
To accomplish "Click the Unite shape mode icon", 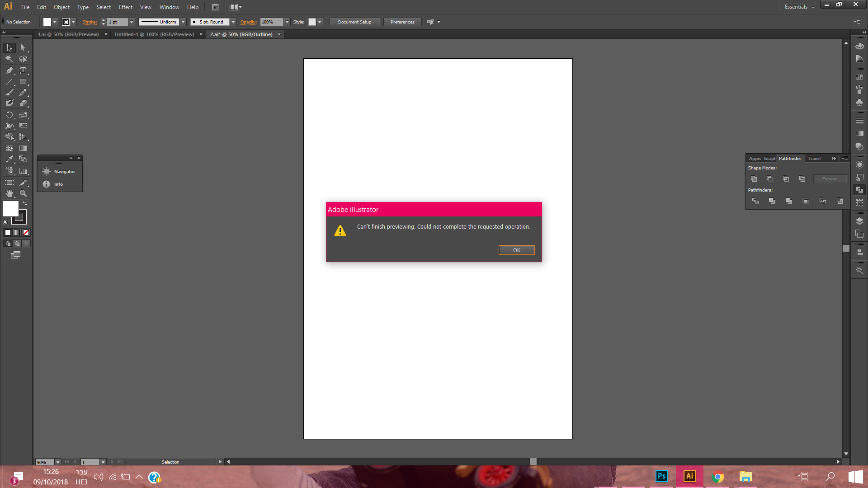I will click(x=754, y=179).
